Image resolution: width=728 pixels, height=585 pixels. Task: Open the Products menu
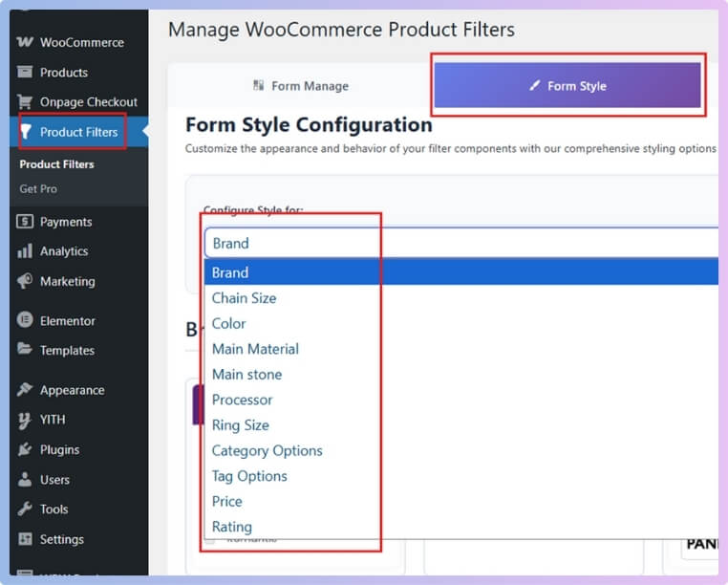point(79,72)
